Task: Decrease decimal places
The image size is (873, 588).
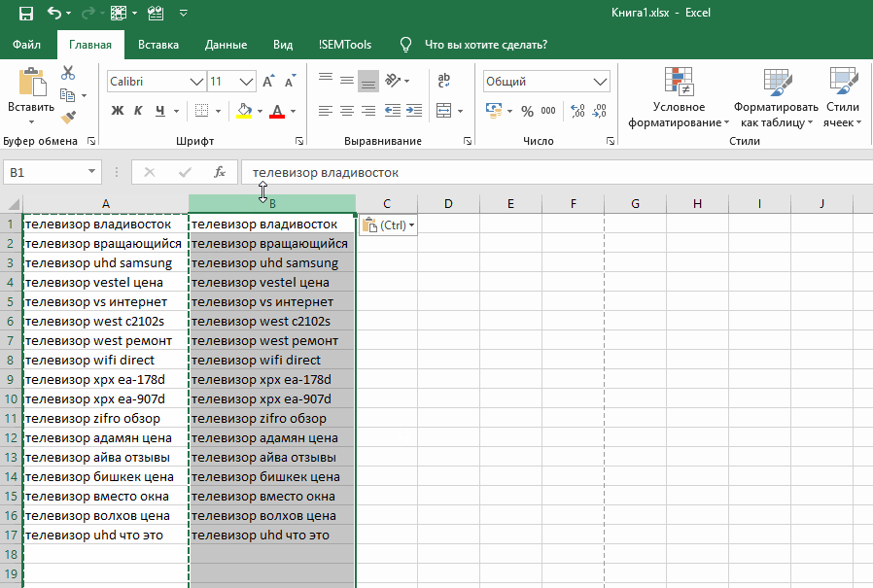Action: coord(599,111)
